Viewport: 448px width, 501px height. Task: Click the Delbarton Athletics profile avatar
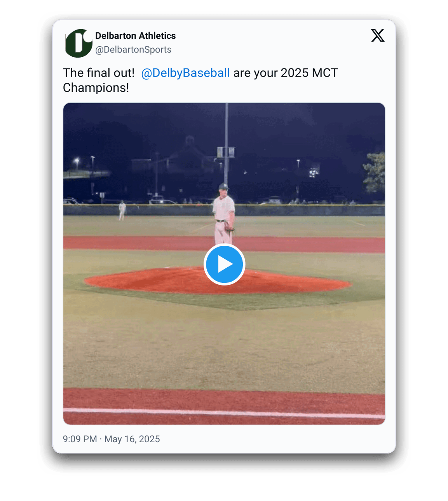tap(78, 43)
